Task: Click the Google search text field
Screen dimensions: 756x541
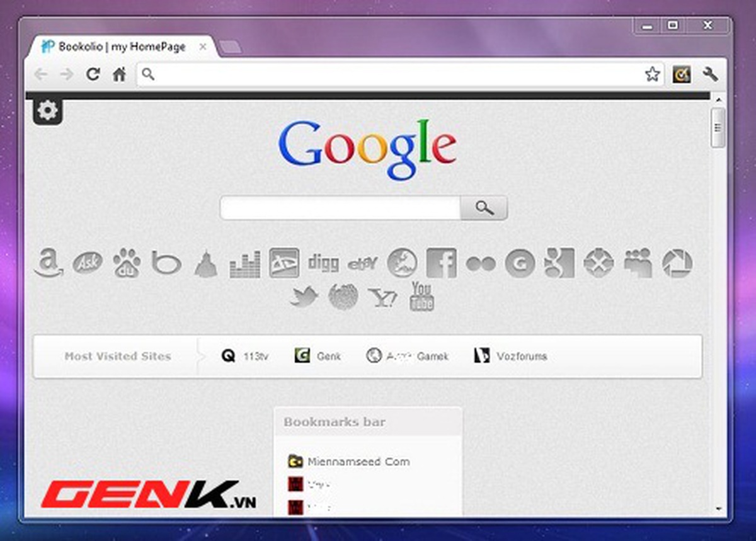Action: (340, 208)
